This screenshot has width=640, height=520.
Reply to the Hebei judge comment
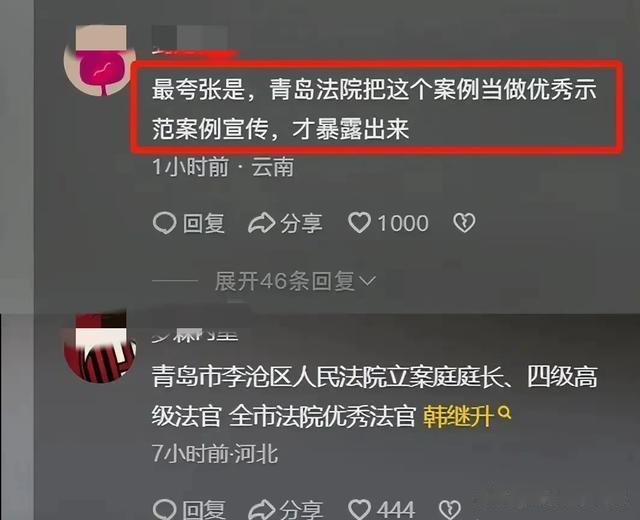189,510
